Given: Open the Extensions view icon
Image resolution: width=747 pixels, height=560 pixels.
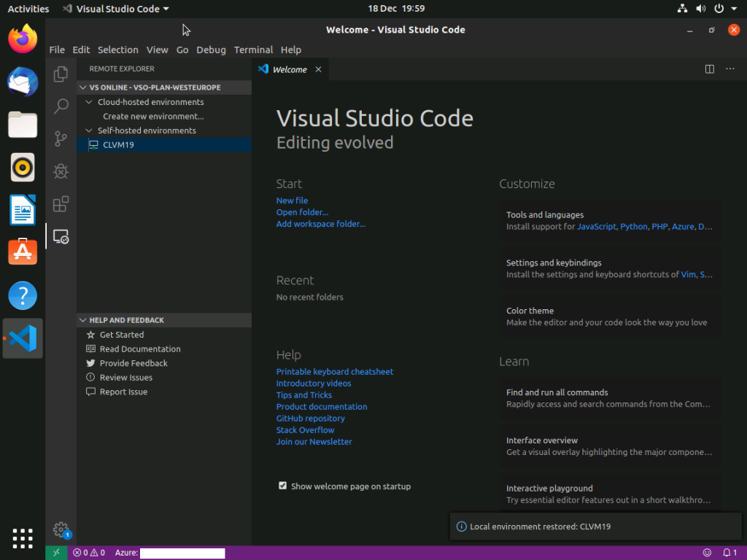Looking at the screenshot, I should click(x=61, y=204).
